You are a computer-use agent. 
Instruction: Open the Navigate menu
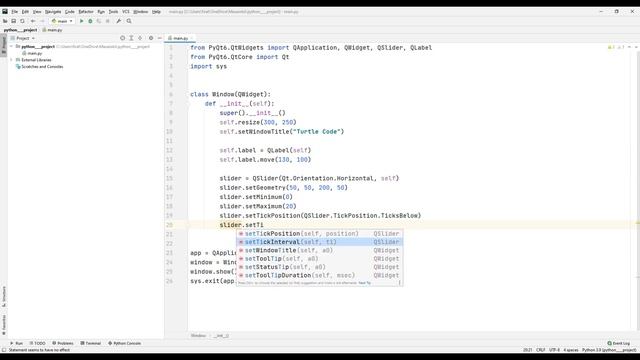click(x=53, y=12)
